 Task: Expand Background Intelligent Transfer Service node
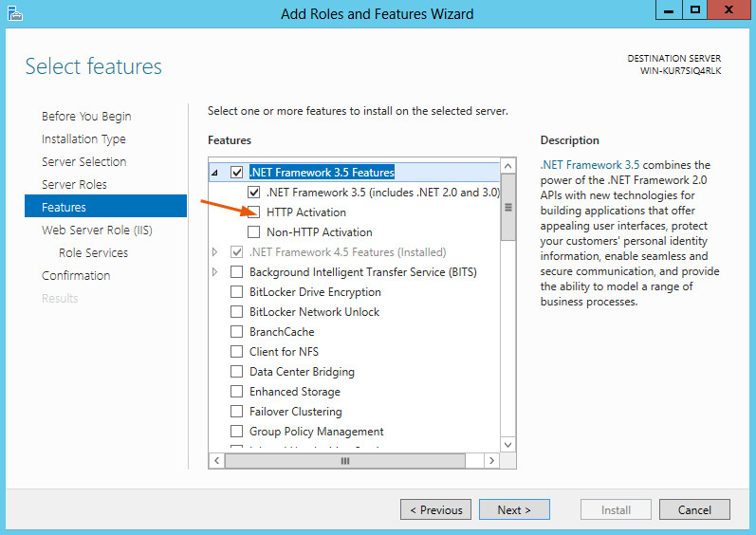pos(215,272)
